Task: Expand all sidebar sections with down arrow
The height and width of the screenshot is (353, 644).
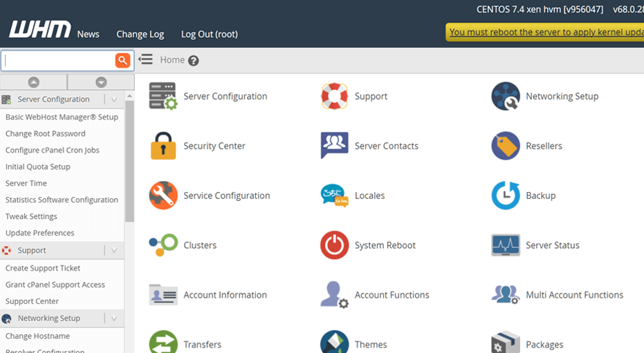Action: pyautogui.click(x=101, y=82)
